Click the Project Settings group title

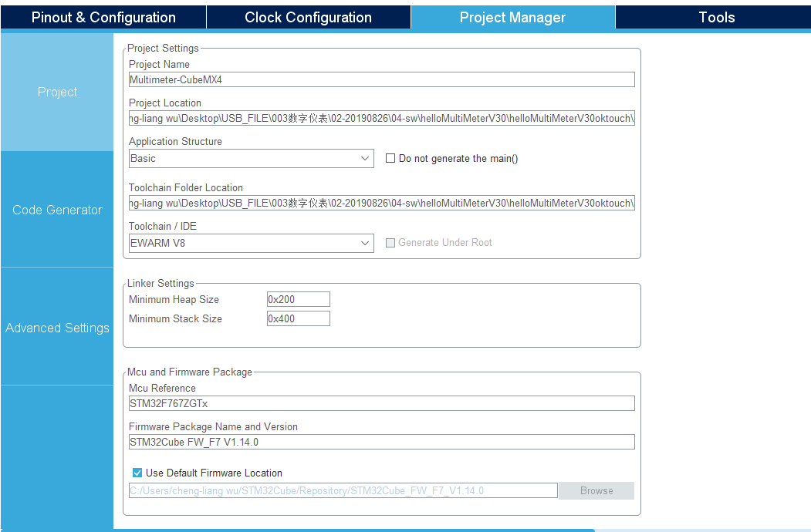163,48
